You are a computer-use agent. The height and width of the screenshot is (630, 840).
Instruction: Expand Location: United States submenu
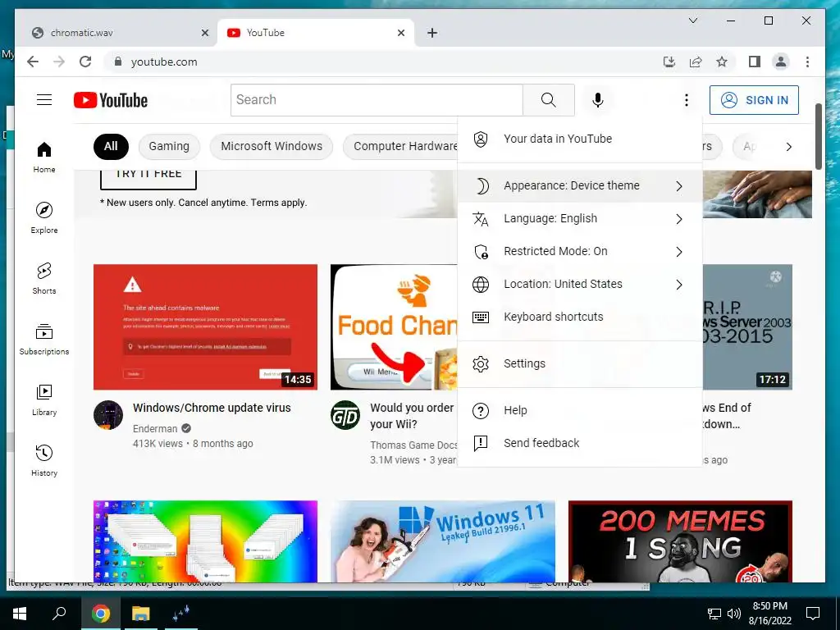(x=580, y=284)
